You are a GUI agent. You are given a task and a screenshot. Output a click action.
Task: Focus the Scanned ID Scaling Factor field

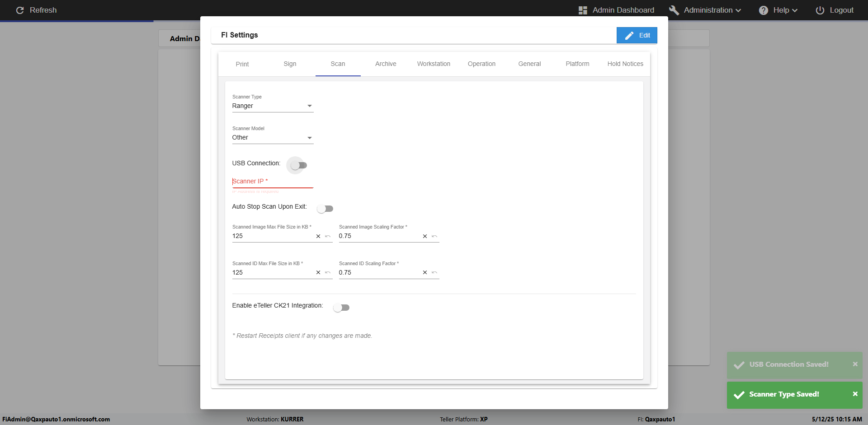click(379, 272)
